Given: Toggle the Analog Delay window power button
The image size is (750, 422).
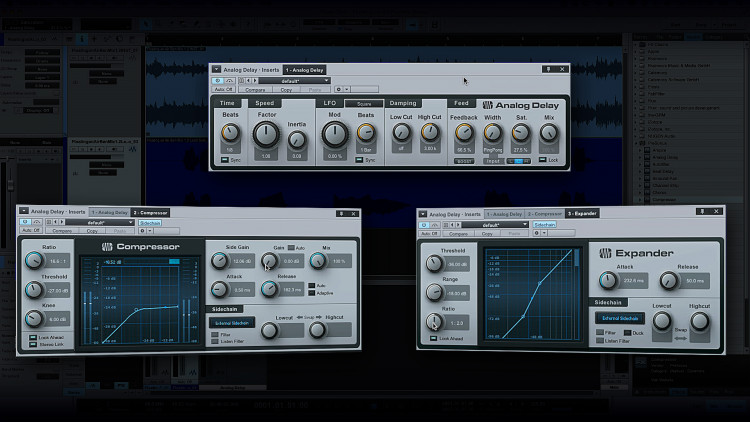Looking at the screenshot, I should [x=218, y=81].
